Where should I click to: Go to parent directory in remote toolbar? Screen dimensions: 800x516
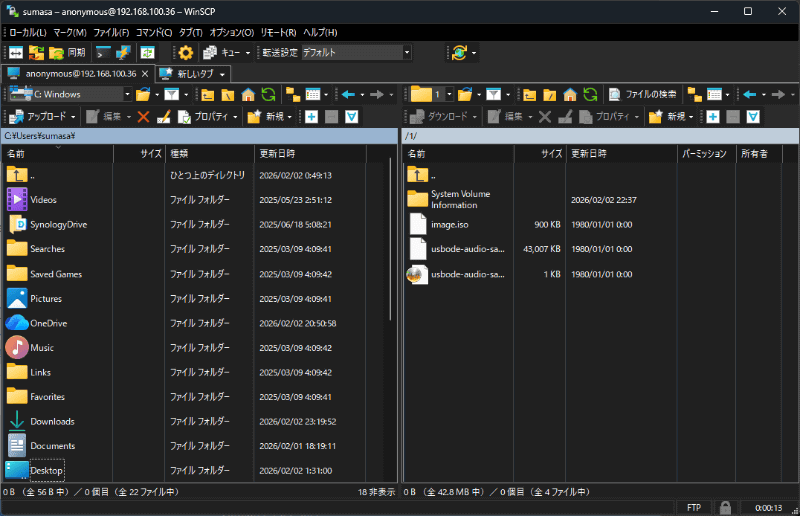point(530,94)
